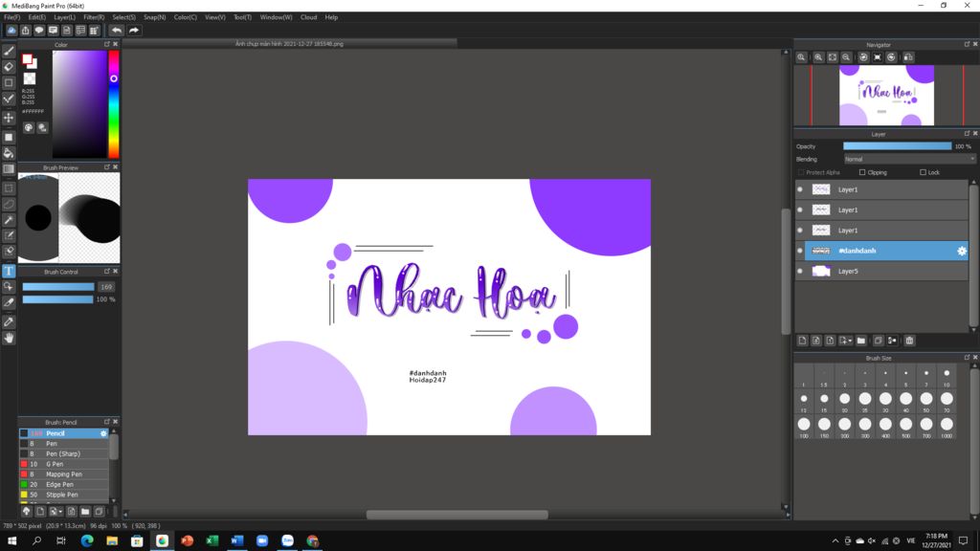The image size is (980, 551).
Task: Create a new layer in Layer panel
Action: pyautogui.click(x=803, y=341)
